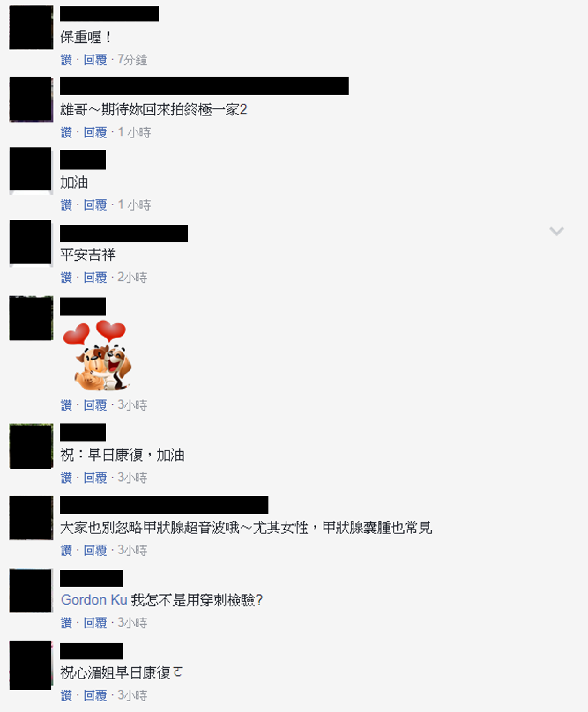Like the first 加油 comment
The width and height of the screenshot is (588, 712).
[x=66, y=205]
